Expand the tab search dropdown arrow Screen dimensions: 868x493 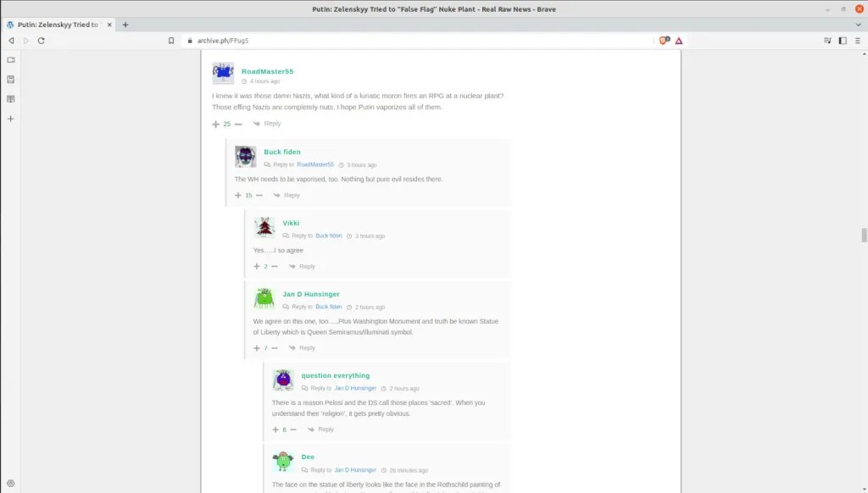(x=857, y=25)
